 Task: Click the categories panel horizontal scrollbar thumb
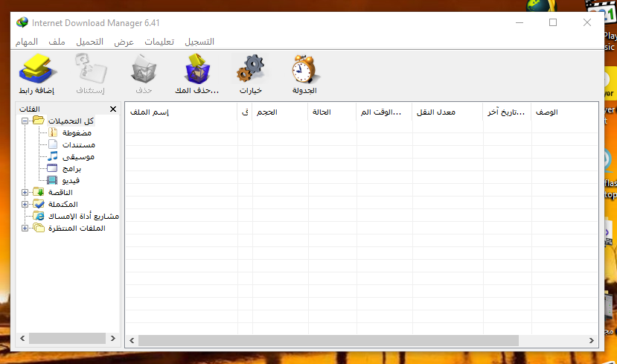67,339
